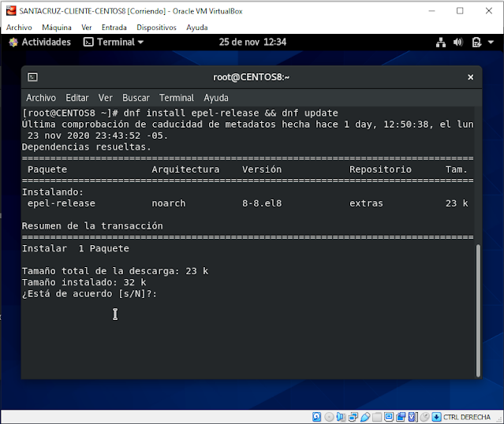Close the root@CENTOS8 terminal window
The image size is (504, 424).
471,77
